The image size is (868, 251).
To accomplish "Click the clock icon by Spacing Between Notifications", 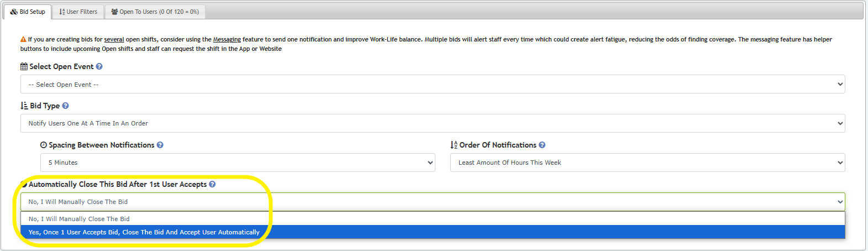I will point(44,145).
